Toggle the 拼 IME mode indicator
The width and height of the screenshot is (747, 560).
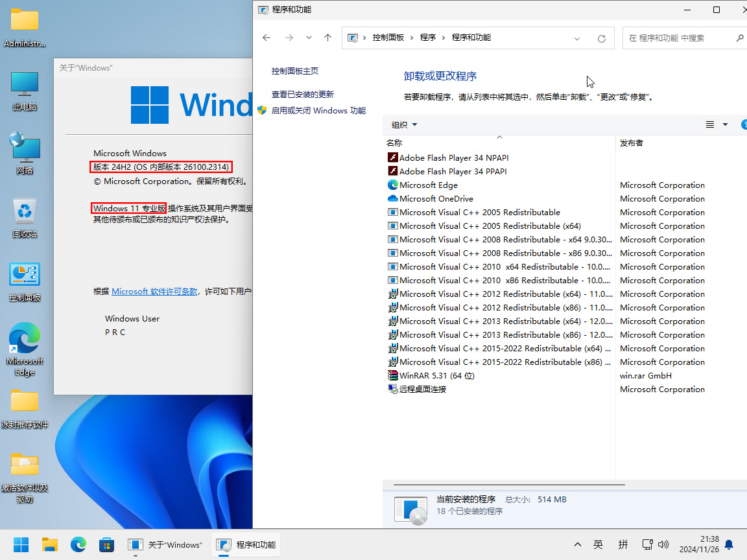(623, 544)
